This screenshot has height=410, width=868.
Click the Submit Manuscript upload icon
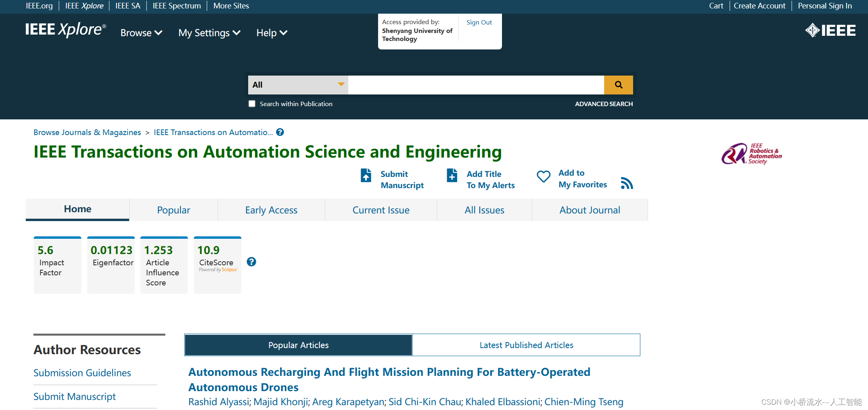point(366,175)
